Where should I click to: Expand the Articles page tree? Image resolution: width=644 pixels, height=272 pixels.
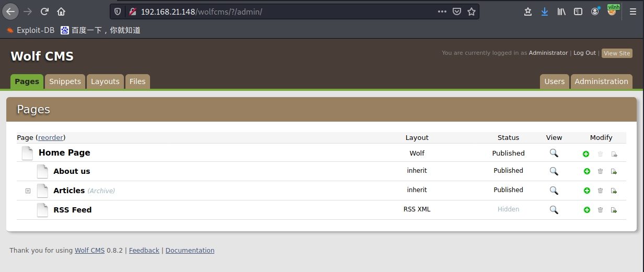[28, 191]
